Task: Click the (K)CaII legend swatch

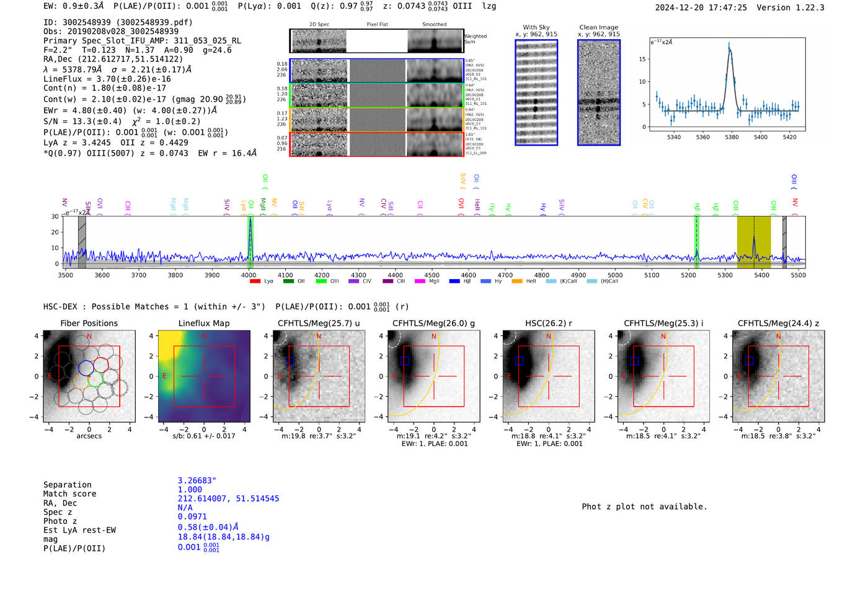Action: click(x=551, y=281)
